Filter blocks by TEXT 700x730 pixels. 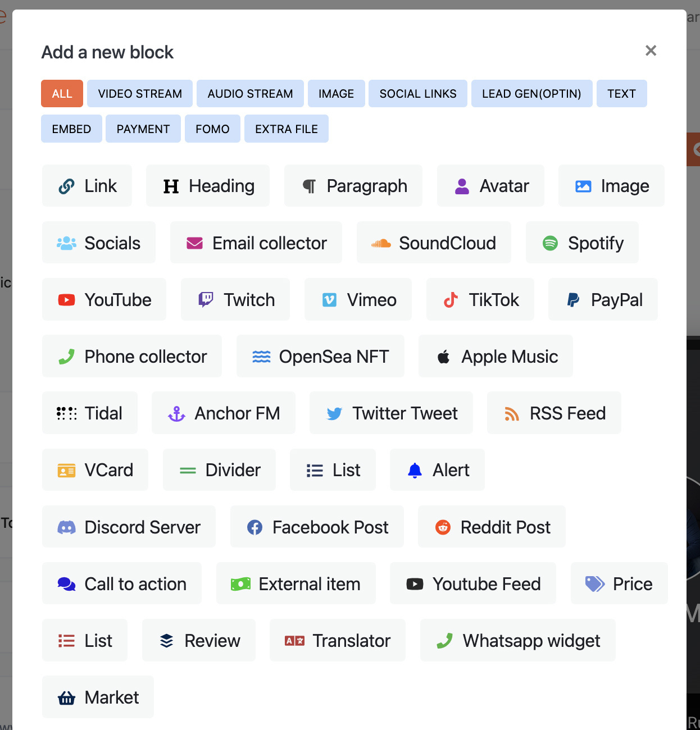(621, 93)
